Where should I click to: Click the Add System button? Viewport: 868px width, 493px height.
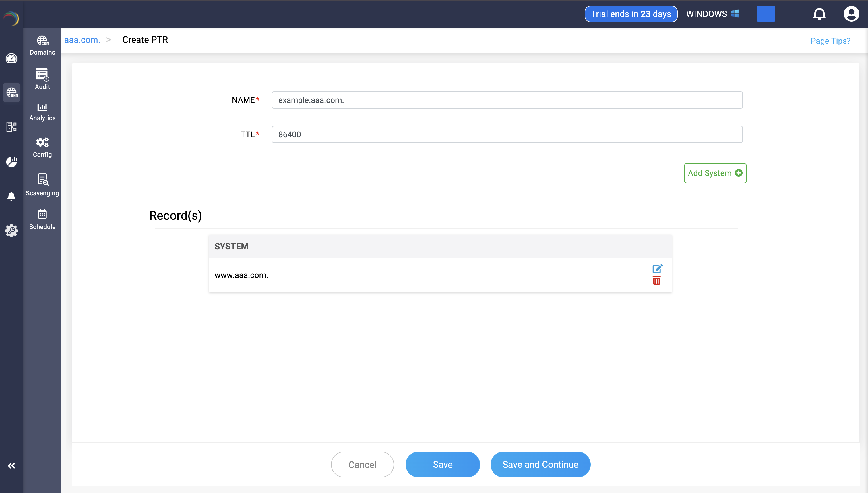[x=715, y=173]
